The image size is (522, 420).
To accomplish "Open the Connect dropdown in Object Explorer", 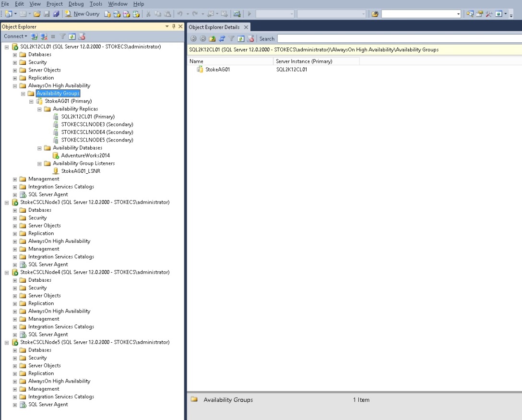I will [15, 36].
